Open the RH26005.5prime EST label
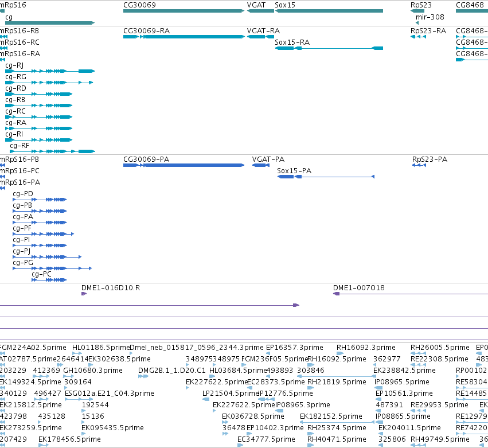This screenshot has width=488, height=448. click(440, 348)
